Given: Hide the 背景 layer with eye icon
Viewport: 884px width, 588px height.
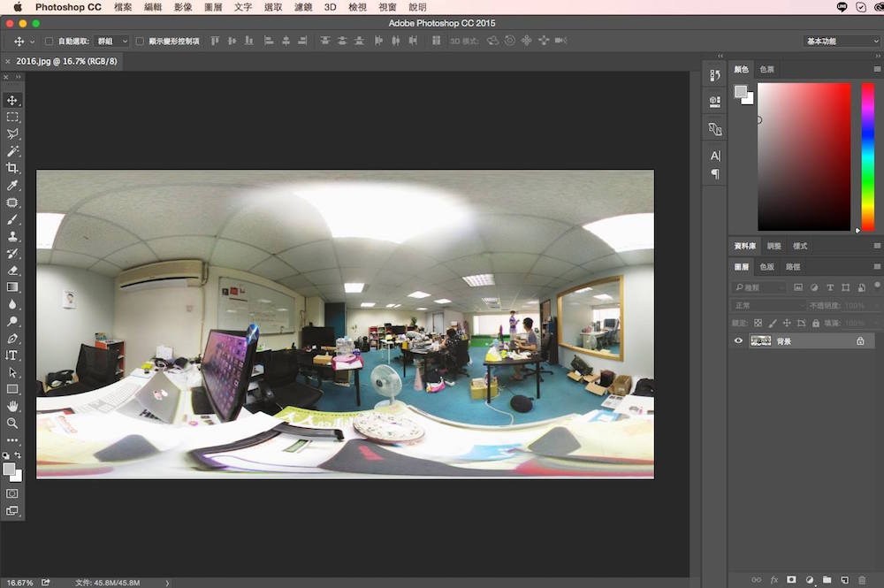Looking at the screenshot, I should (x=739, y=340).
